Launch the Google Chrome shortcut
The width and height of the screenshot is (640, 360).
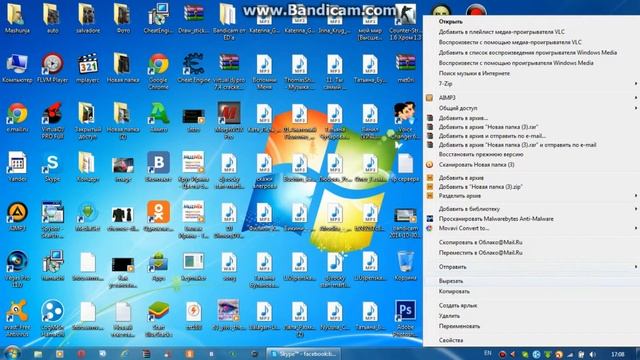coord(158,71)
